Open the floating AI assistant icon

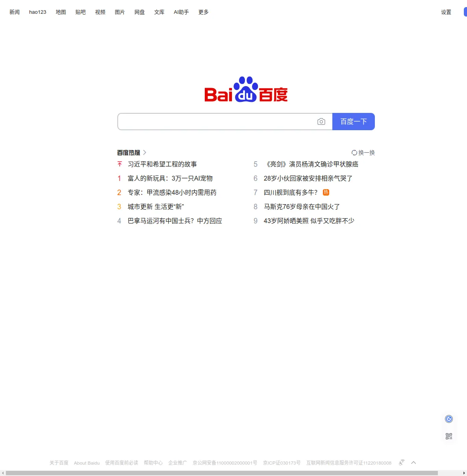pyautogui.click(x=449, y=419)
